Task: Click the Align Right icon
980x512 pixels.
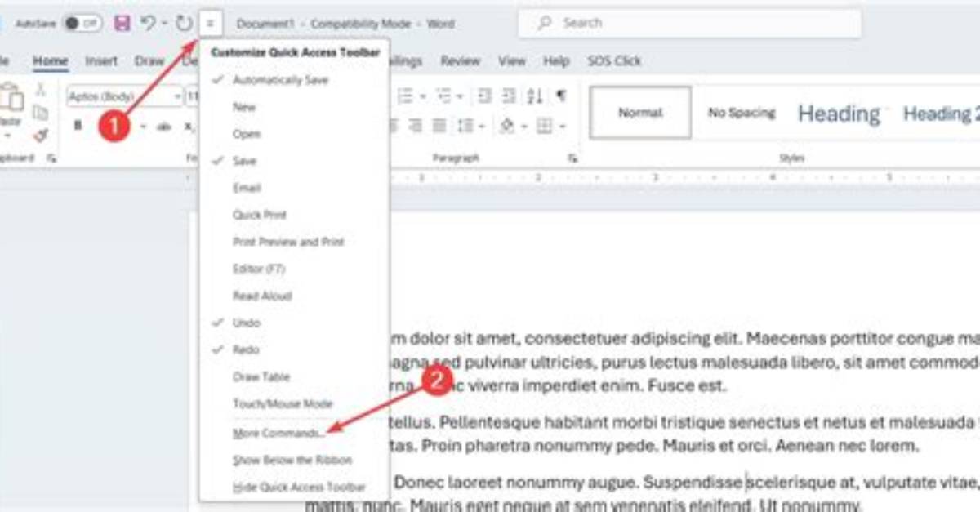Action: 416,126
